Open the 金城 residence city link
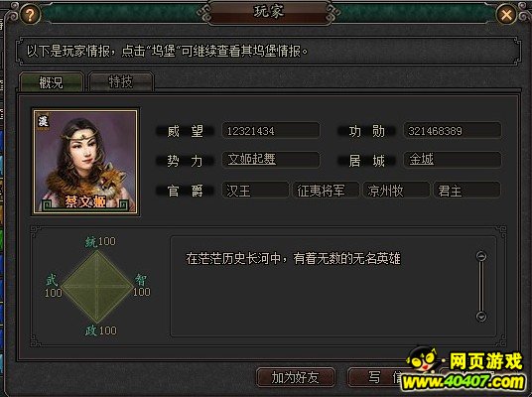 point(422,159)
